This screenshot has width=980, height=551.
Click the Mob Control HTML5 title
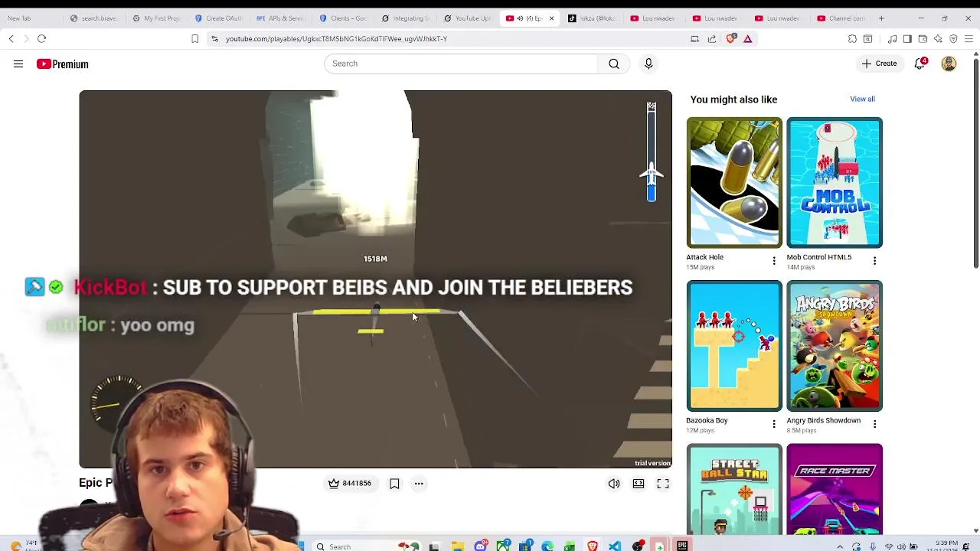(x=819, y=257)
